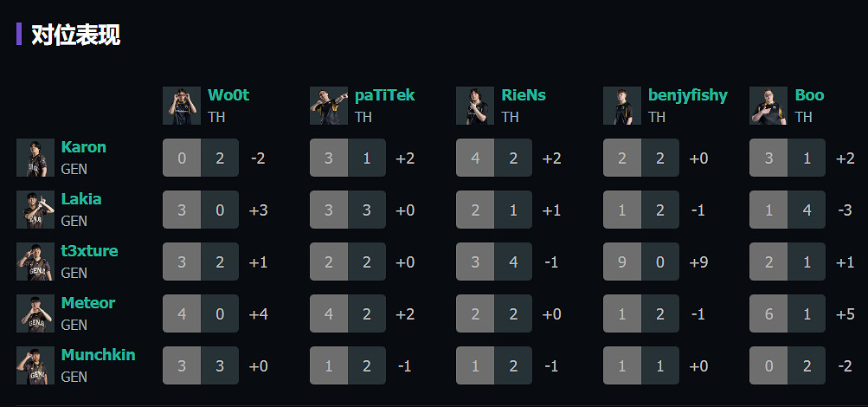Click Meteor's profile picture

click(x=35, y=313)
